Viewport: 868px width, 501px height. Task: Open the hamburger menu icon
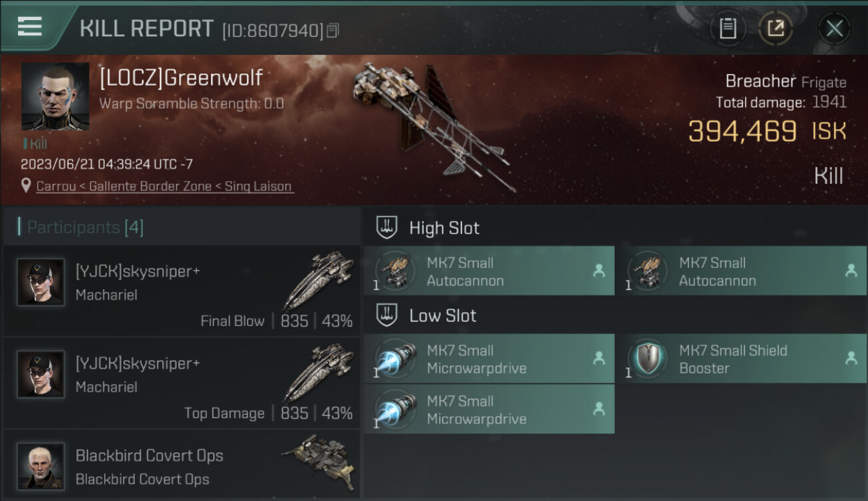(29, 27)
